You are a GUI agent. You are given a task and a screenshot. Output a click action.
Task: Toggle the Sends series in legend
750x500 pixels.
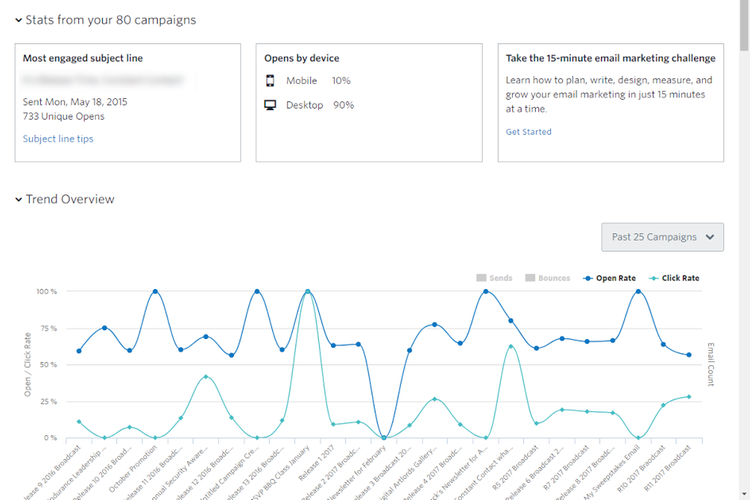(x=496, y=278)
